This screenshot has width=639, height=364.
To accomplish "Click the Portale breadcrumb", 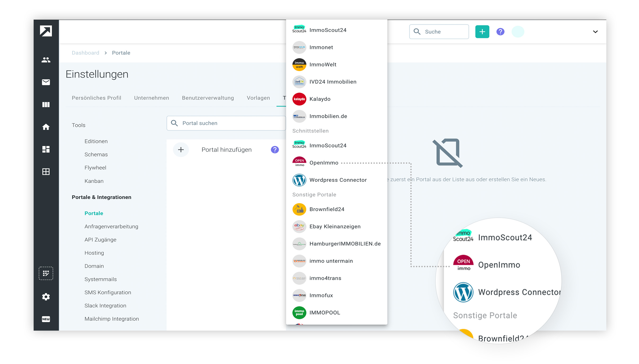I will click(x=121, y=53).
